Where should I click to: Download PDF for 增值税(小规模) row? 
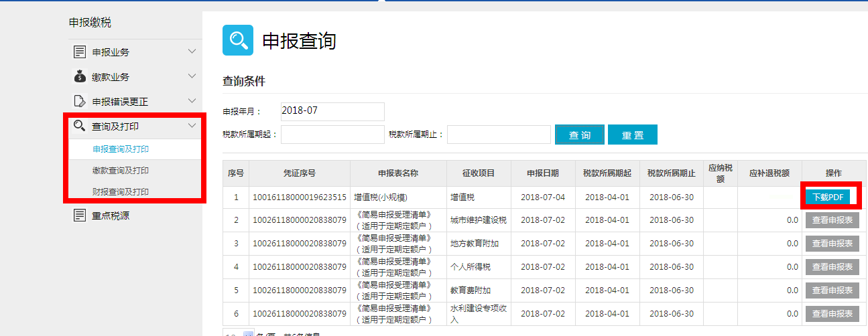point(827,197)
